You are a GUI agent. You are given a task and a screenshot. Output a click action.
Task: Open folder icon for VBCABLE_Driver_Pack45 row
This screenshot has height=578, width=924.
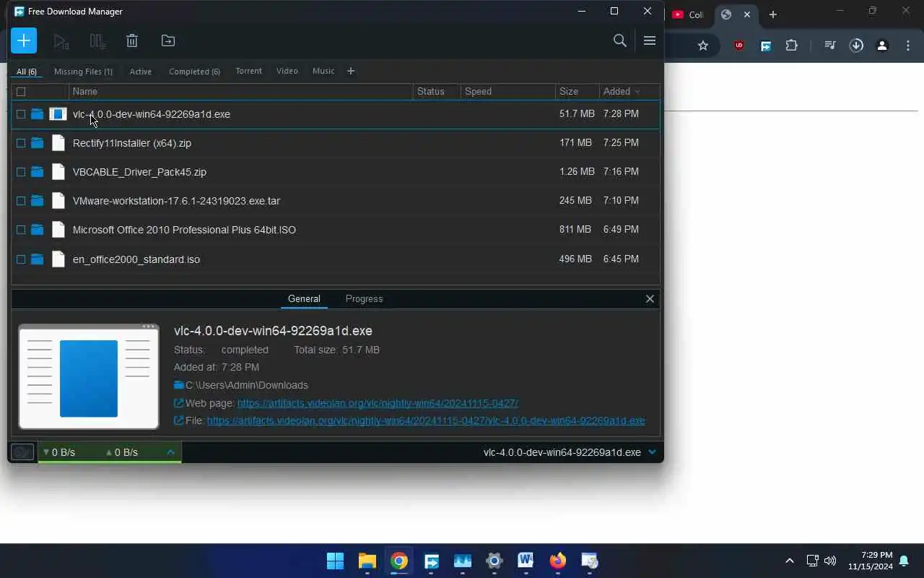[37, 172]
